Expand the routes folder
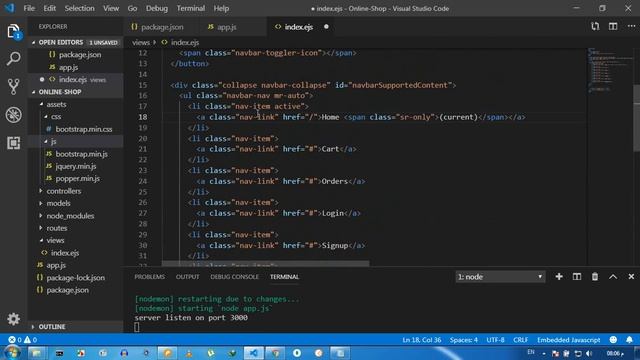 tap(56, 228)
